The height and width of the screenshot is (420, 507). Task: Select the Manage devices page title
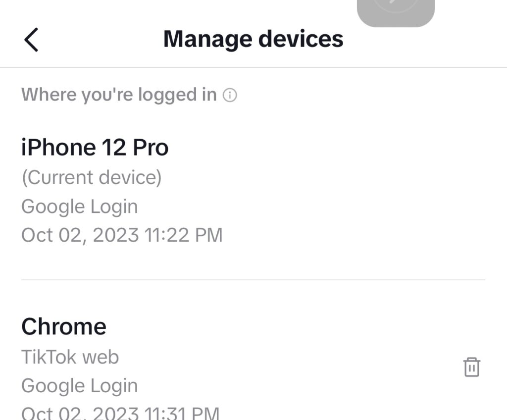coord(253,39)
